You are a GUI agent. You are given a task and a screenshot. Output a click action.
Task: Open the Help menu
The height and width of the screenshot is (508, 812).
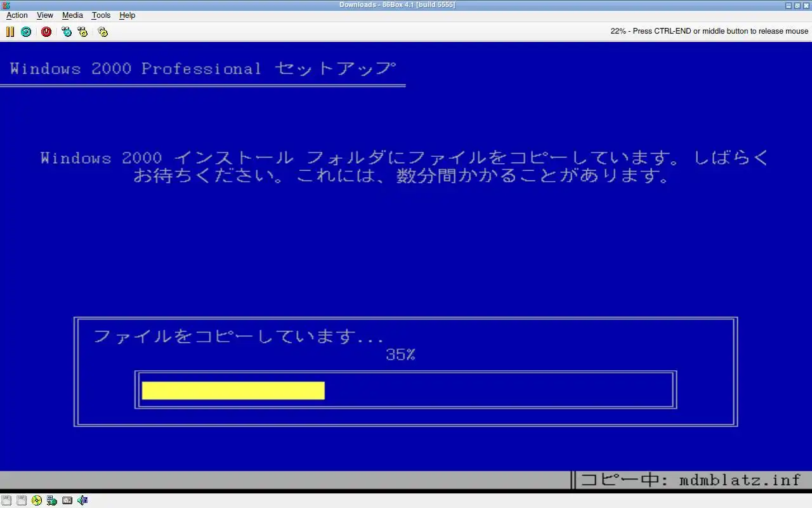pyautogui.click(x=128, y=15)
